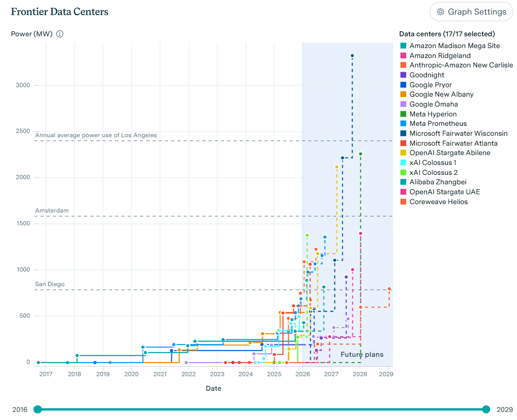The image size is (517, 420).
Task: Toggle the Meta Prometheus legend entry
Action: click(x=434, y=124)
